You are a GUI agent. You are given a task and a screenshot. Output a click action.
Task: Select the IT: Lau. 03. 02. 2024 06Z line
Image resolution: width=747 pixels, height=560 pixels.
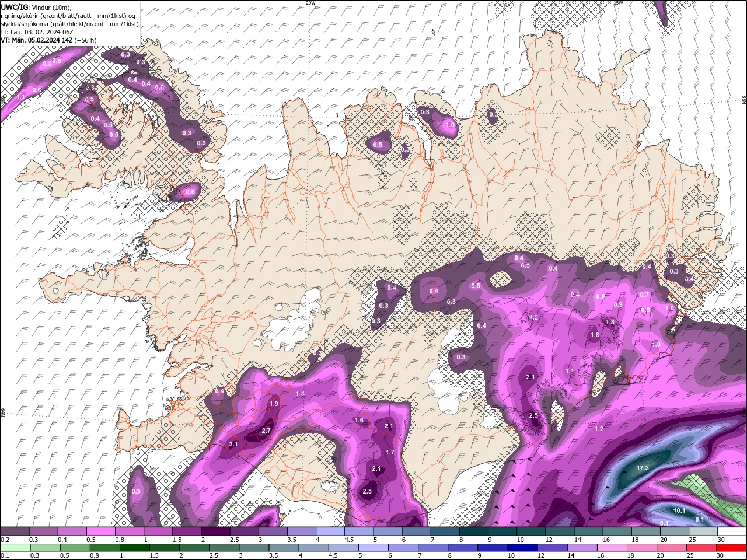click(x=37, y=32)
